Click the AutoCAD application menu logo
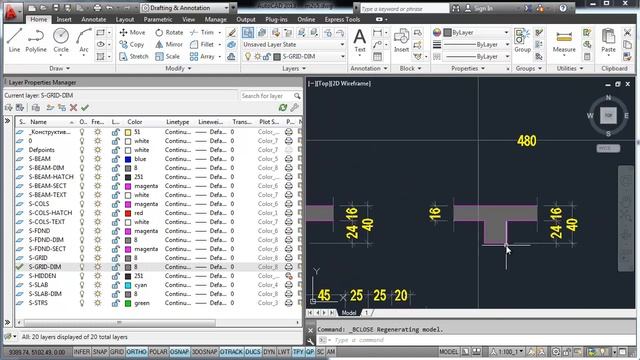 [12, 12]
